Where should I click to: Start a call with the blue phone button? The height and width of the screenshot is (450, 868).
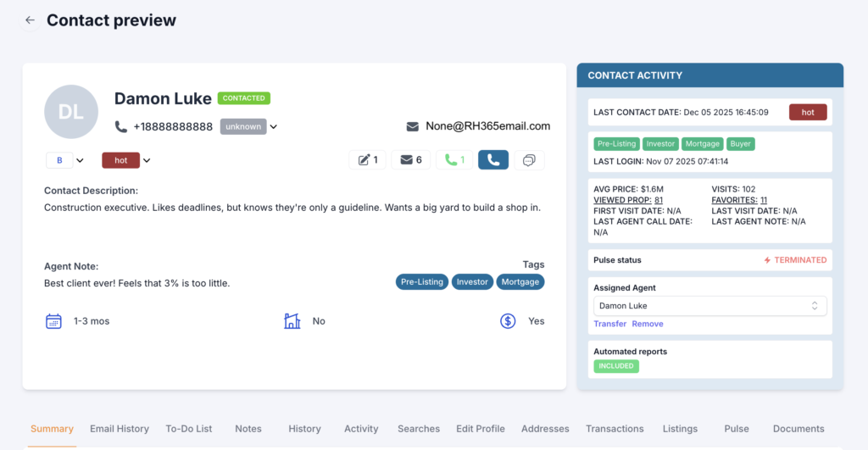pyautogui.click(x=493, y=160)
